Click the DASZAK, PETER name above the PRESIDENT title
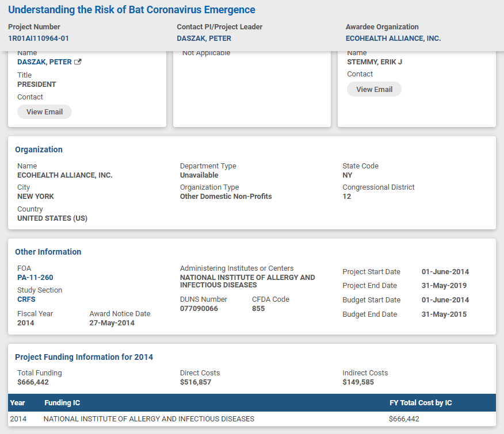The image size is (504, 434). [44, 62]
